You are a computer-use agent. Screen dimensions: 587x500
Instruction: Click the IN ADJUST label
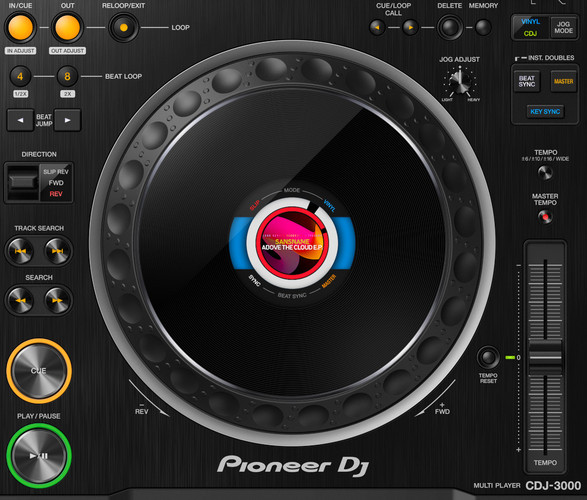coord(21,51)
